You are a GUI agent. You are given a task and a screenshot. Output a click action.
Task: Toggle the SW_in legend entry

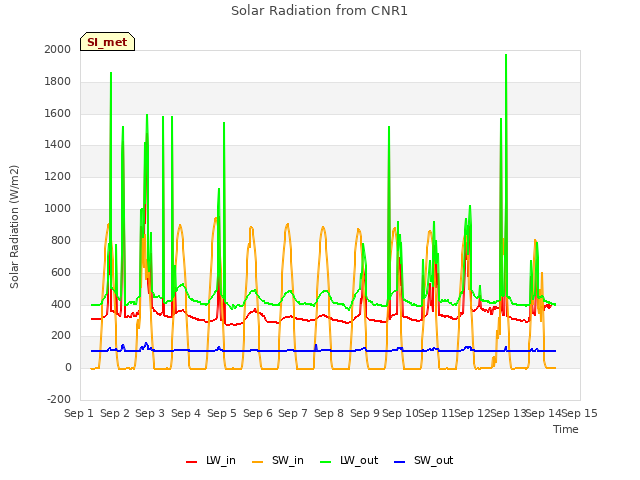pos(278,460)
